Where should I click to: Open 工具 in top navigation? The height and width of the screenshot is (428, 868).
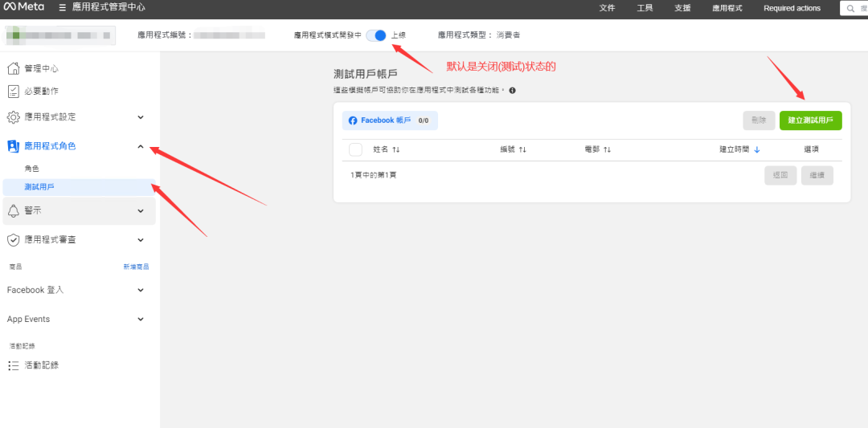[x=645, y=8]
